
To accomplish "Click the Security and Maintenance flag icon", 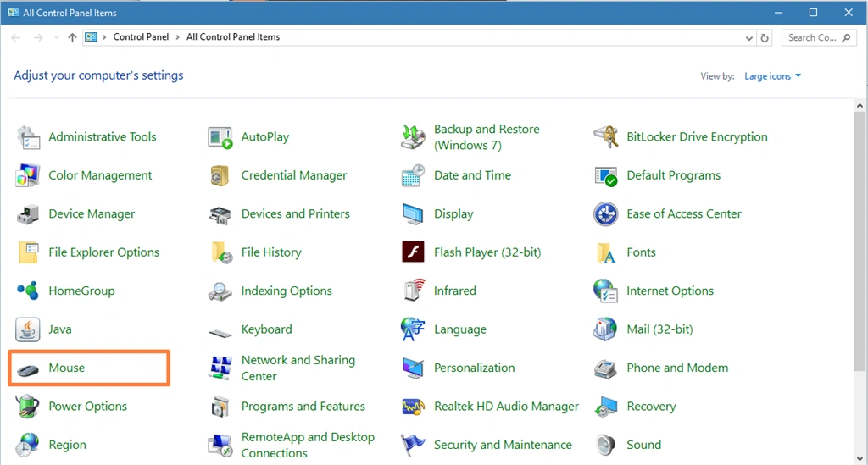I will 413,445.
